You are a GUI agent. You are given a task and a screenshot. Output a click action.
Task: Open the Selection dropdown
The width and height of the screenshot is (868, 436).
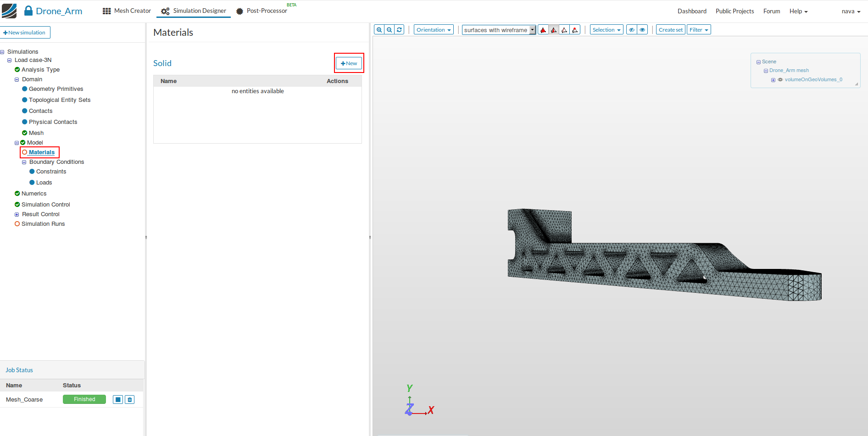(x=606, y=30)
